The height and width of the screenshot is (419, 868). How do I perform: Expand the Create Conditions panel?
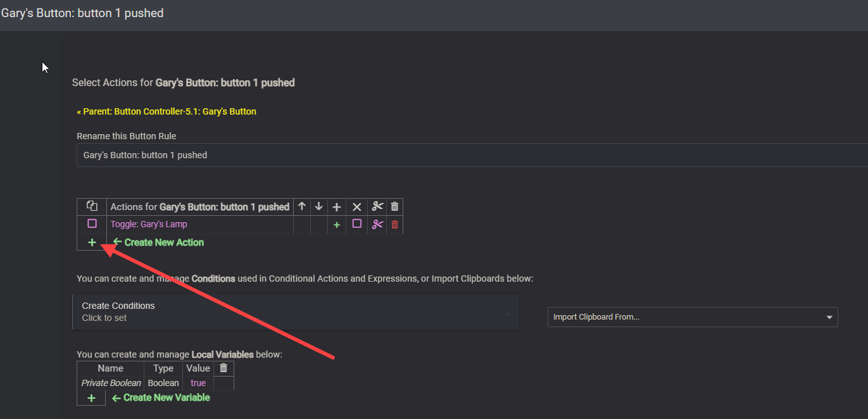(296, 312)
